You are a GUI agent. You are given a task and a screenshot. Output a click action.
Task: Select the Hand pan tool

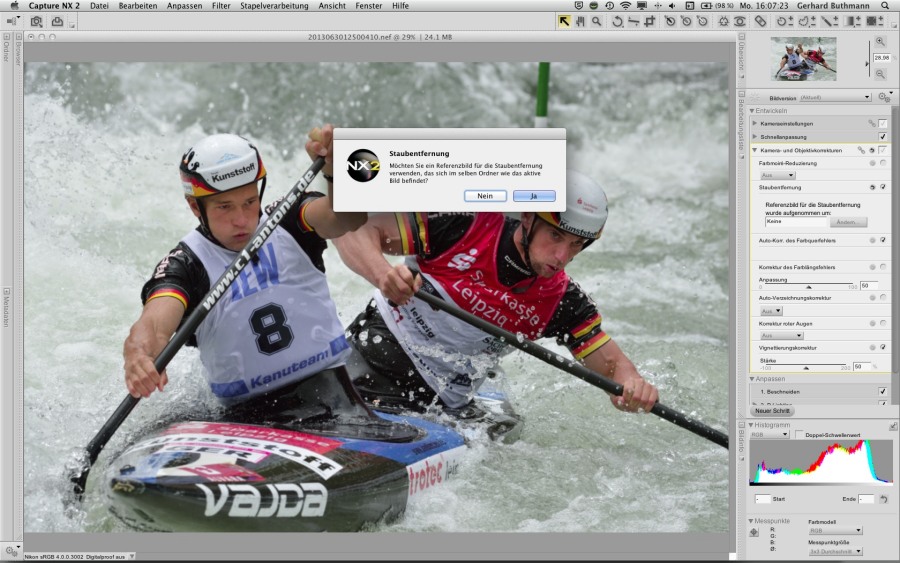coord(580,22)
